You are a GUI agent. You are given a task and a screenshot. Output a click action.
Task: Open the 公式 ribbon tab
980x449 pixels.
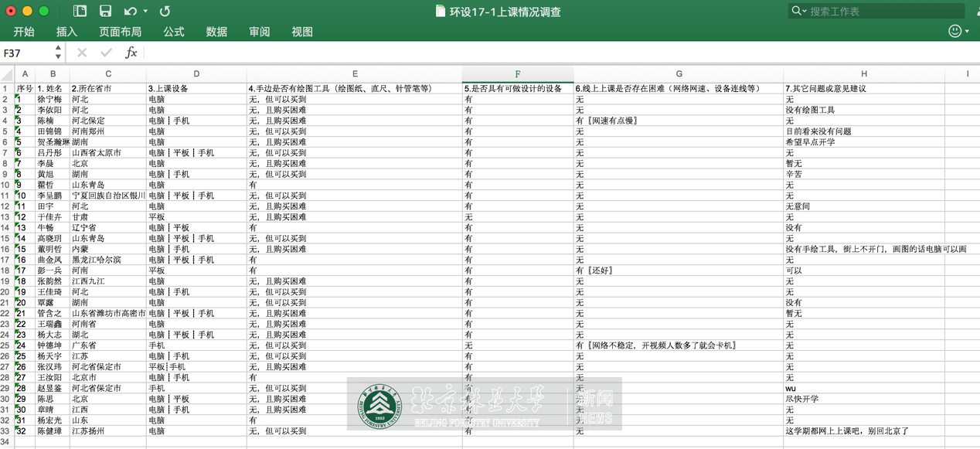pyautogui.click(x=174, y=32)
